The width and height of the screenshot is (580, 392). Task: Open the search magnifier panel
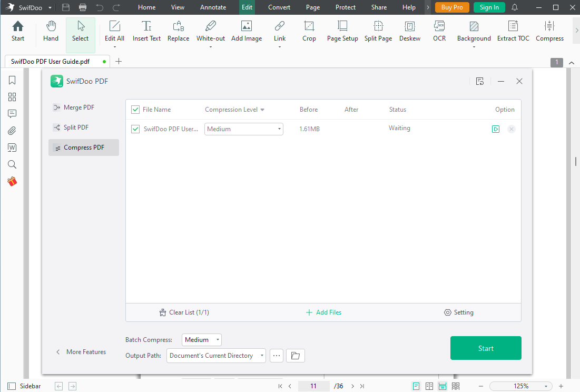coord(12,164)
